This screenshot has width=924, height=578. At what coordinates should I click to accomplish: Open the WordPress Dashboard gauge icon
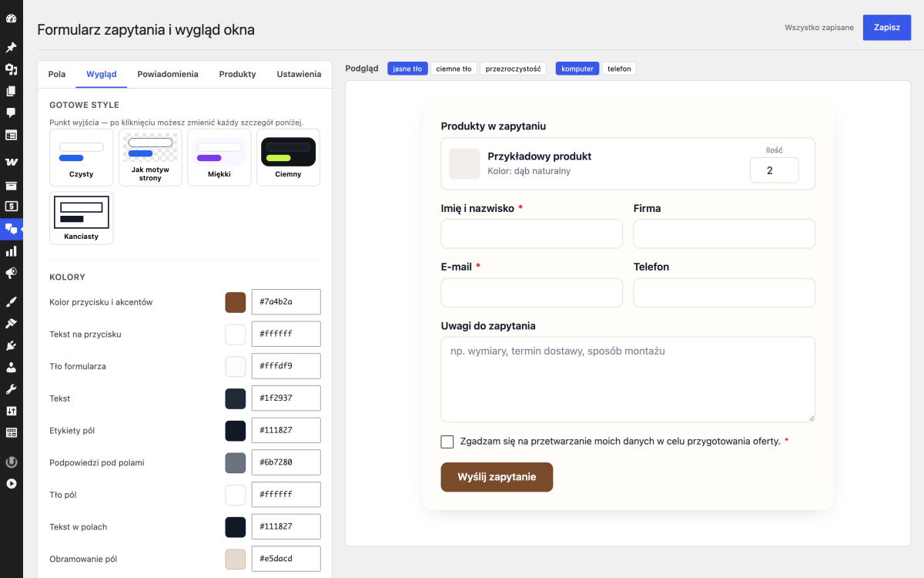[12, 18]
